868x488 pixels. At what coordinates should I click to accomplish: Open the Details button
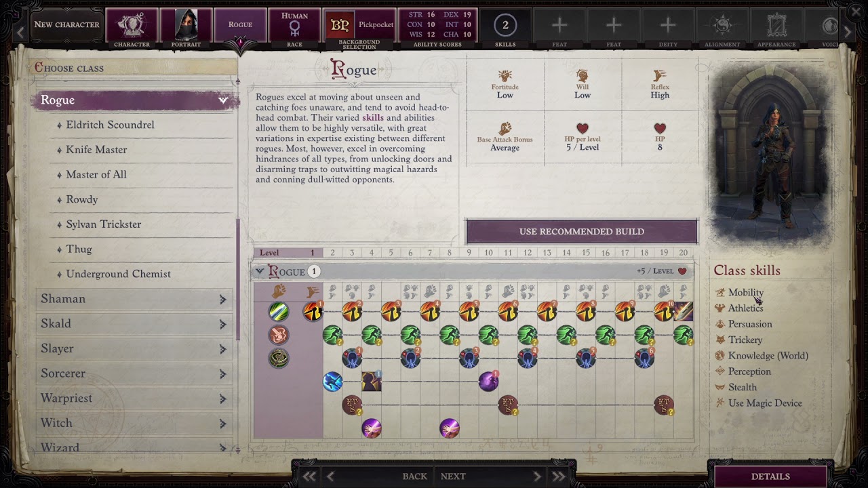pyautogui.click(x=770, y=476)
